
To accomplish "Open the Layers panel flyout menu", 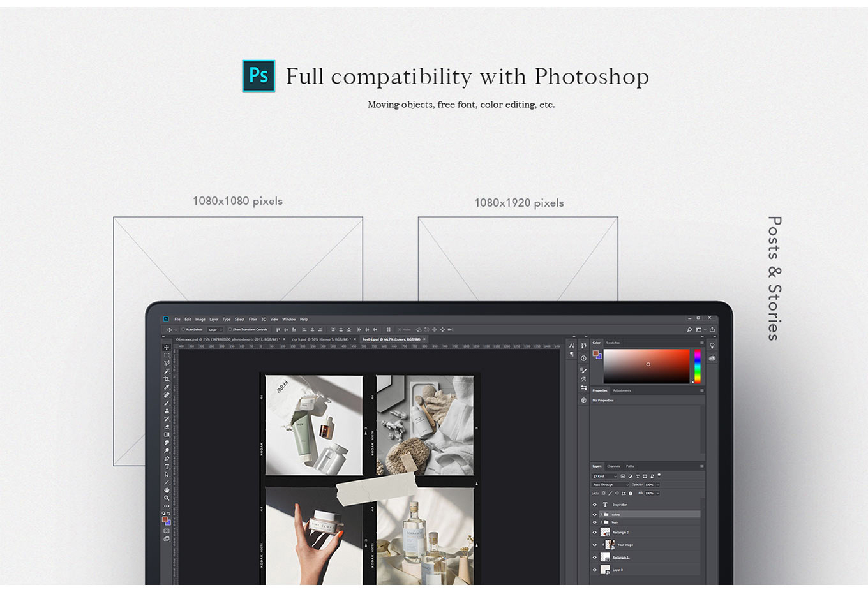I will [702, 466].
